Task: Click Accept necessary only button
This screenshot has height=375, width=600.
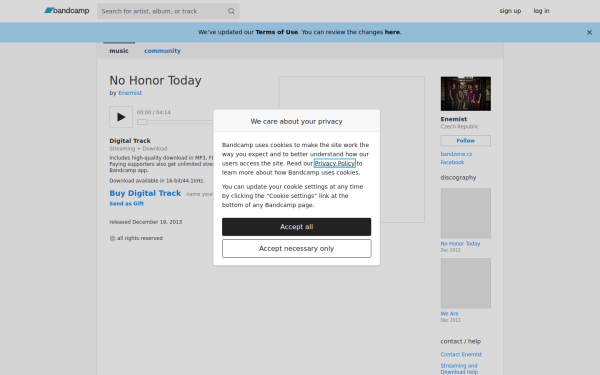Action: tap(297, 249)
